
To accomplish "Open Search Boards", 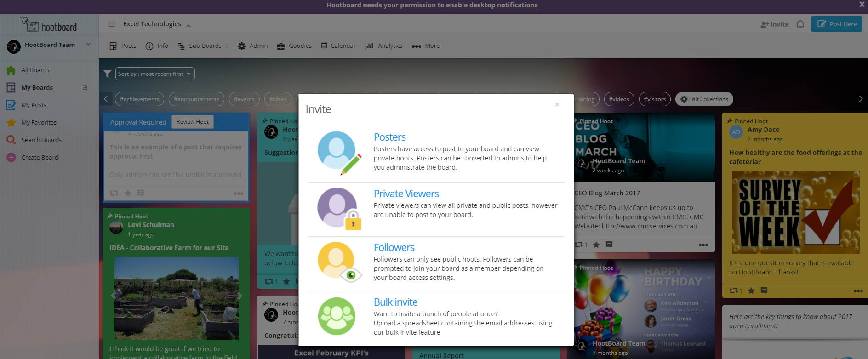I will click(41, 140).
